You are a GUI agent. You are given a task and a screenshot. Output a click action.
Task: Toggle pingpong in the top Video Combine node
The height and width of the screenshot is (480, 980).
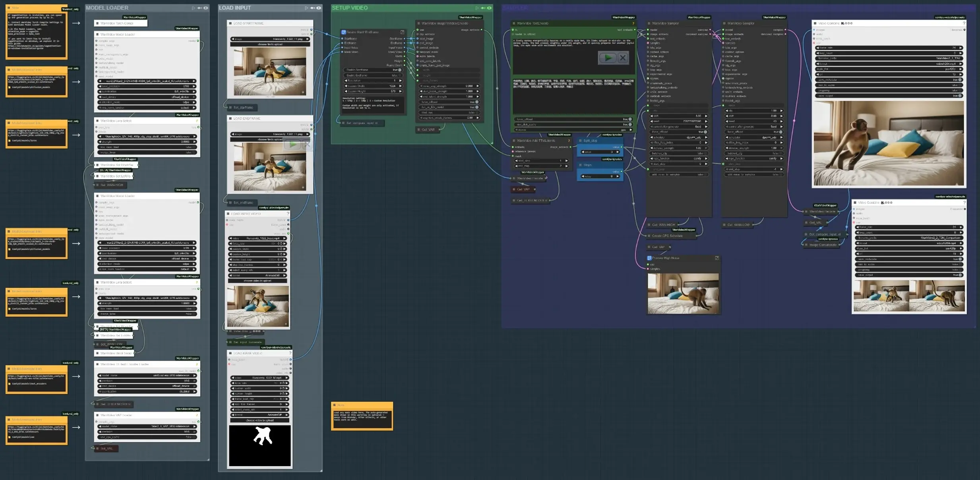coord(889,91)
